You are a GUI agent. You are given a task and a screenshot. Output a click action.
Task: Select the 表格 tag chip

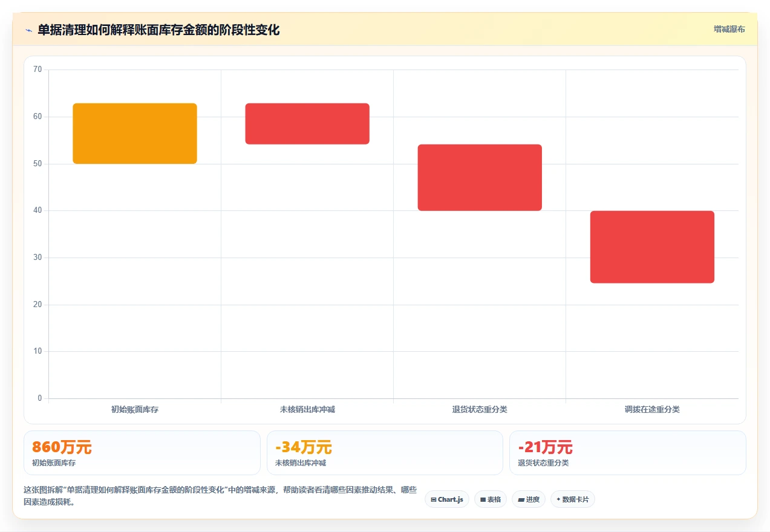tap(491, 499)
